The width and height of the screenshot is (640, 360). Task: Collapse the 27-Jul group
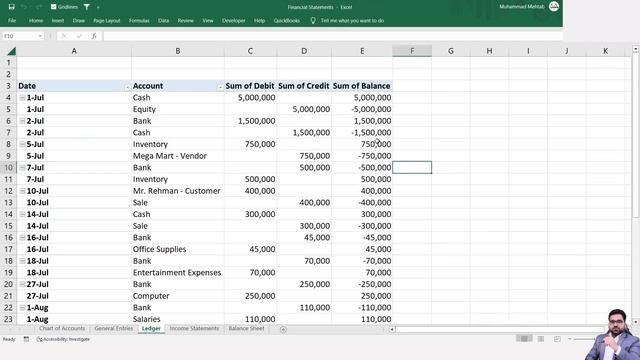[22, 284]
